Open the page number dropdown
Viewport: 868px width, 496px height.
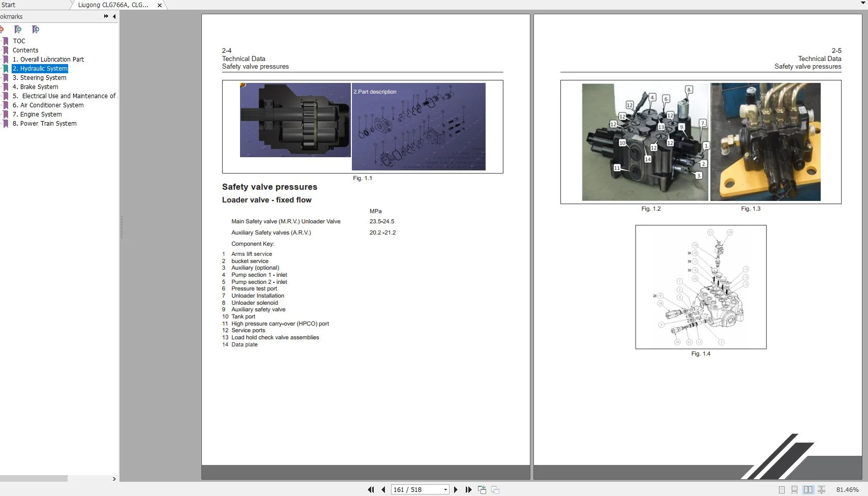point(445,490)
